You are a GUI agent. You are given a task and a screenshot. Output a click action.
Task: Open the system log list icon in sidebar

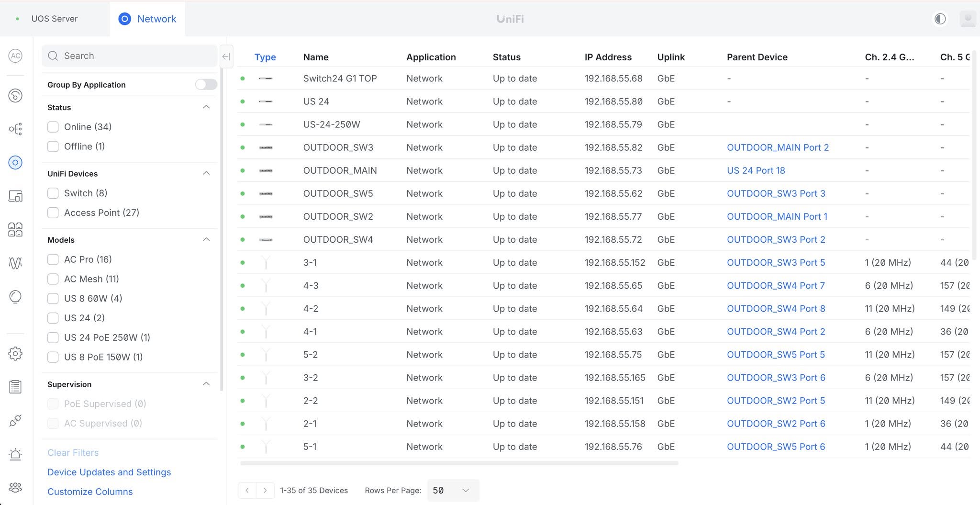15,387
